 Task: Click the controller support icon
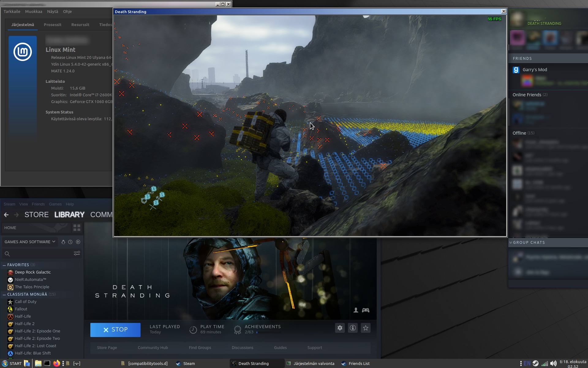tap(366, 310)
